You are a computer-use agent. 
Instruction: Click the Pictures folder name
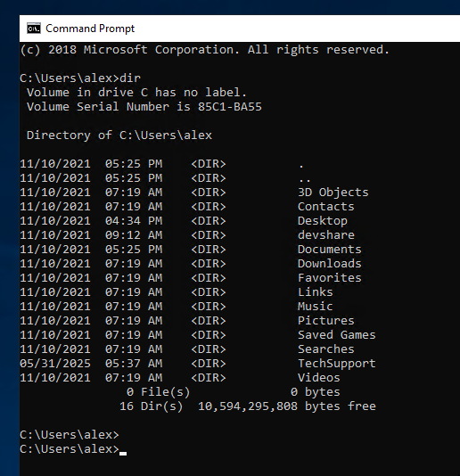325,321
